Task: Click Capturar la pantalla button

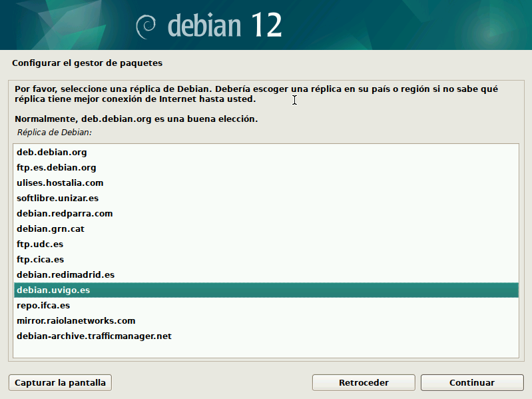Action: click(60, 383)
